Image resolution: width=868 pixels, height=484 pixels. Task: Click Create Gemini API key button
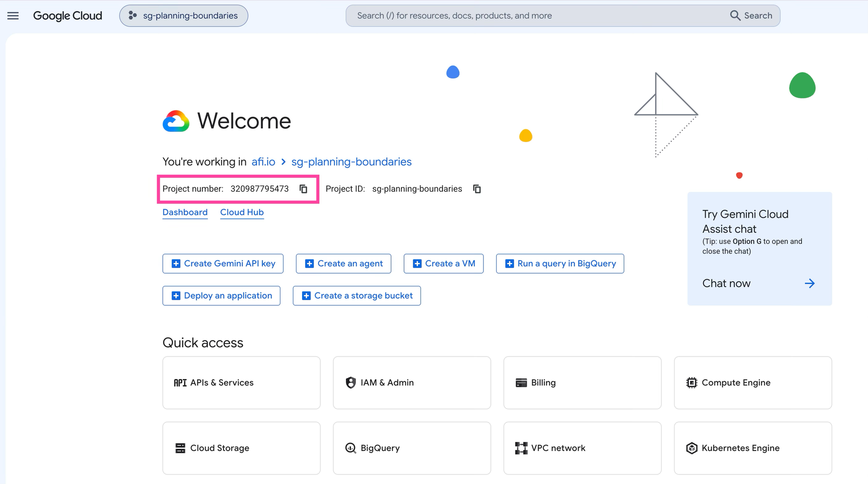223,264
